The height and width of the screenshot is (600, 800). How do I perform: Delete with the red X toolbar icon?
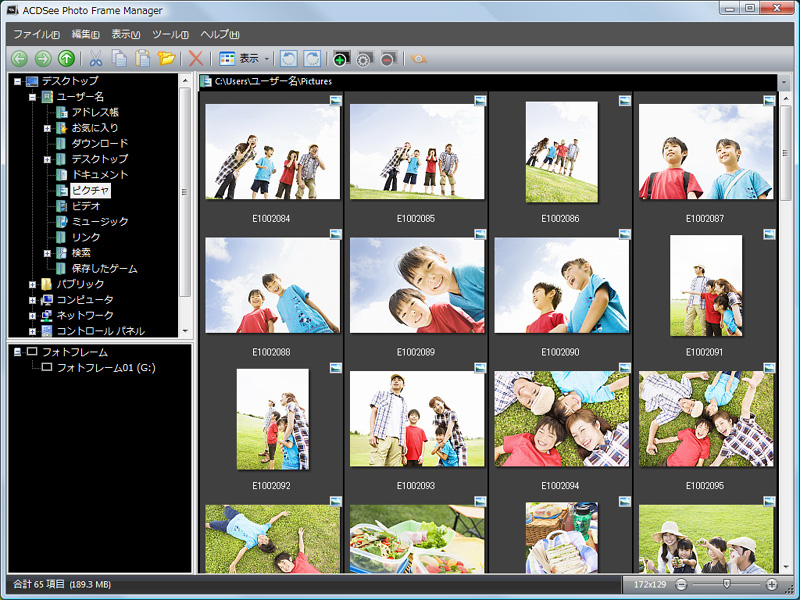(194, 58)
